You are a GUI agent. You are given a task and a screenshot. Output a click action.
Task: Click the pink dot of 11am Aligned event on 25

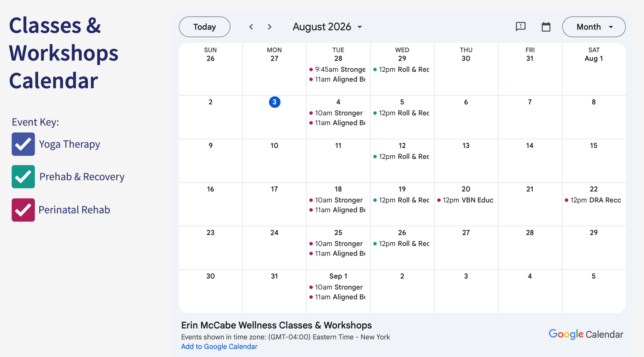311,253
